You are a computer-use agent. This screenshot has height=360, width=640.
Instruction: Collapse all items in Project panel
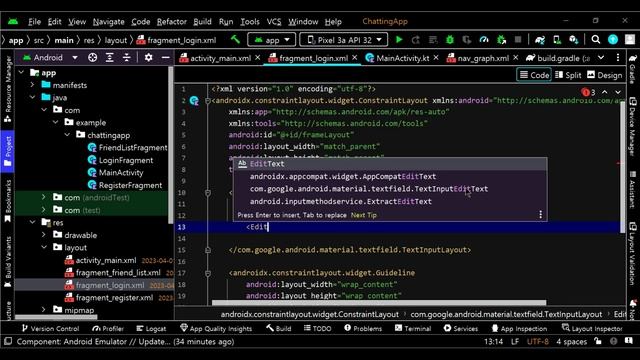[x=127, y=58]
